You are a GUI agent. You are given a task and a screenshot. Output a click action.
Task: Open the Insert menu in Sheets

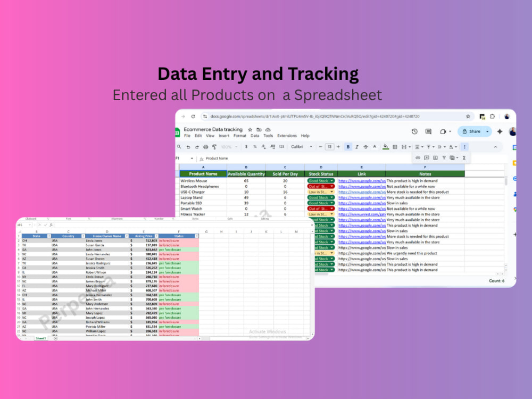click(x=224, y=136)
